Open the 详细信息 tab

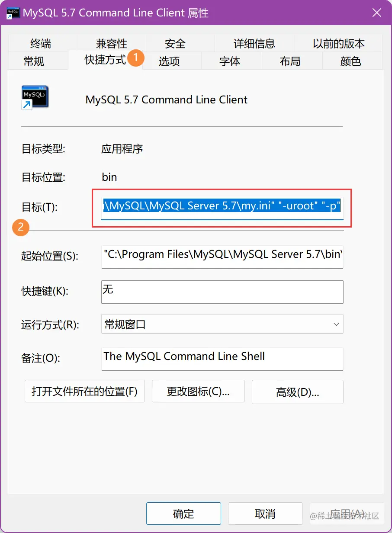254,43
